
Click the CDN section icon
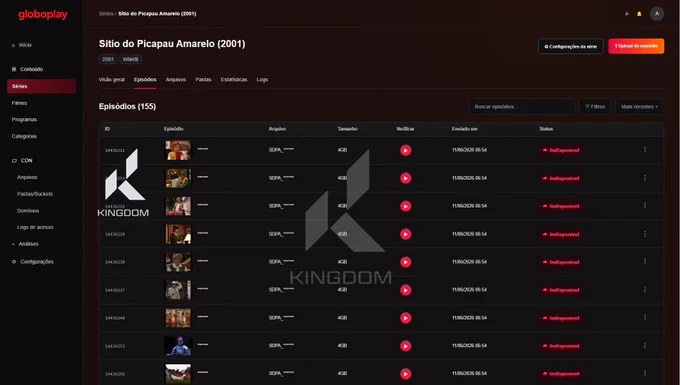[14, 160]
